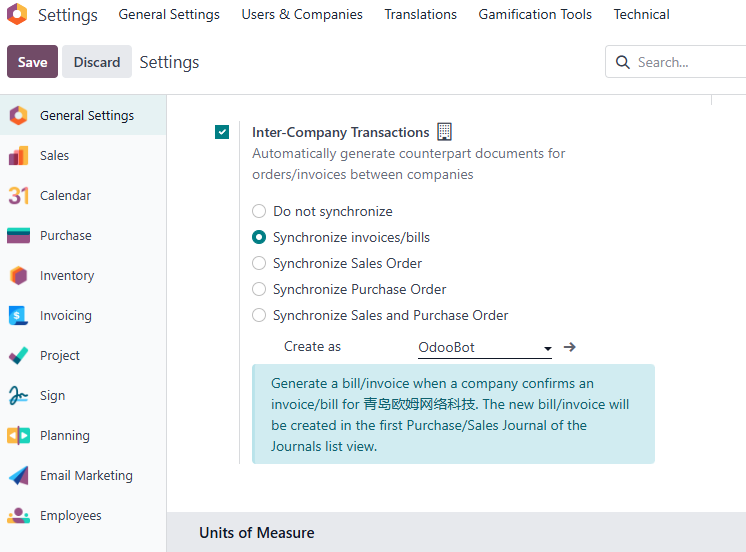Uncheck the Inter-Company Transactions checkbox
The width and height of the screenshot is (746, 552).
click(x=222, y=132)
